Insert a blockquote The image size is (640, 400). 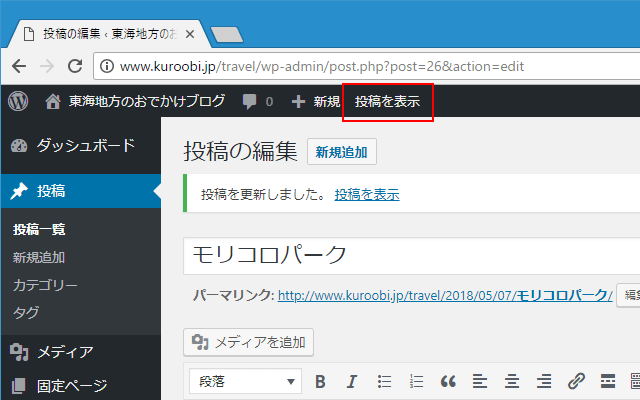point(448,381)
